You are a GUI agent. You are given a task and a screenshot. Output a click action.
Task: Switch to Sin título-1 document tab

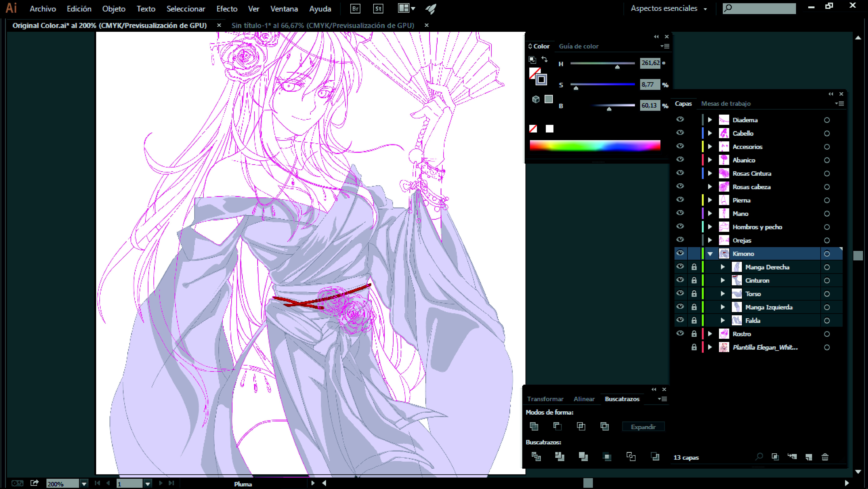click(x=323, y=26)
